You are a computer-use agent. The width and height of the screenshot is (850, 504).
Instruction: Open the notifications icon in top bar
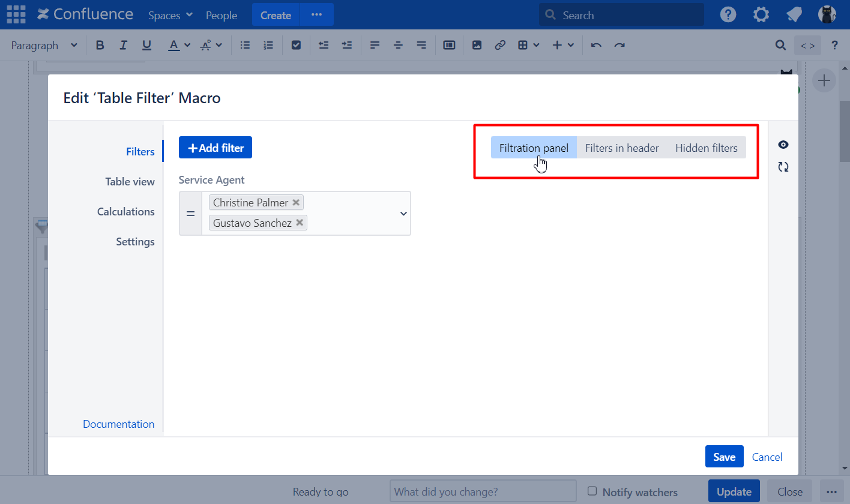pyautogui.click(x=794, y=15)
